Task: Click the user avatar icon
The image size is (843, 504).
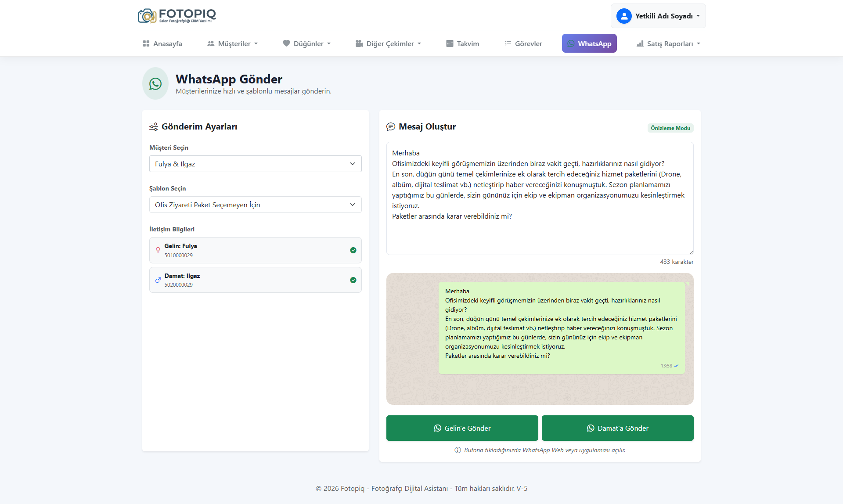Action: (623, 16)
